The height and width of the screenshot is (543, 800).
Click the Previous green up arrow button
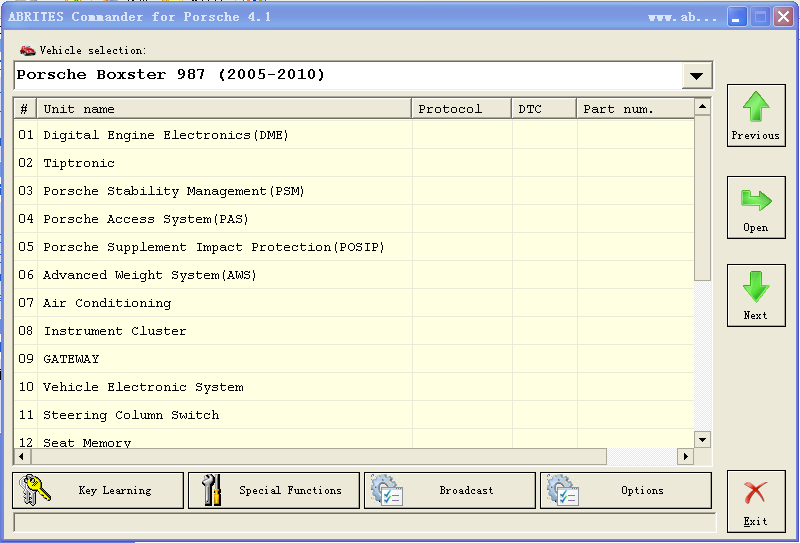[756, 115]
